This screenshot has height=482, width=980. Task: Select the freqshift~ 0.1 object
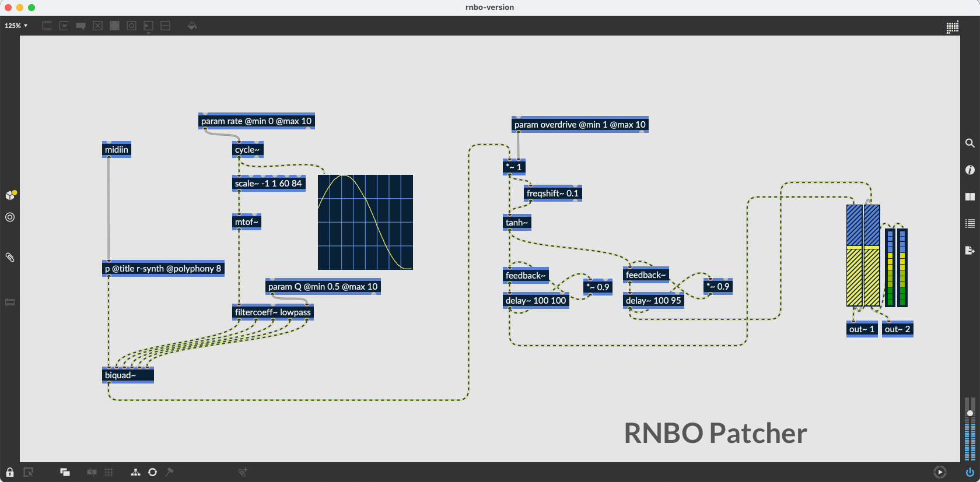553,193
